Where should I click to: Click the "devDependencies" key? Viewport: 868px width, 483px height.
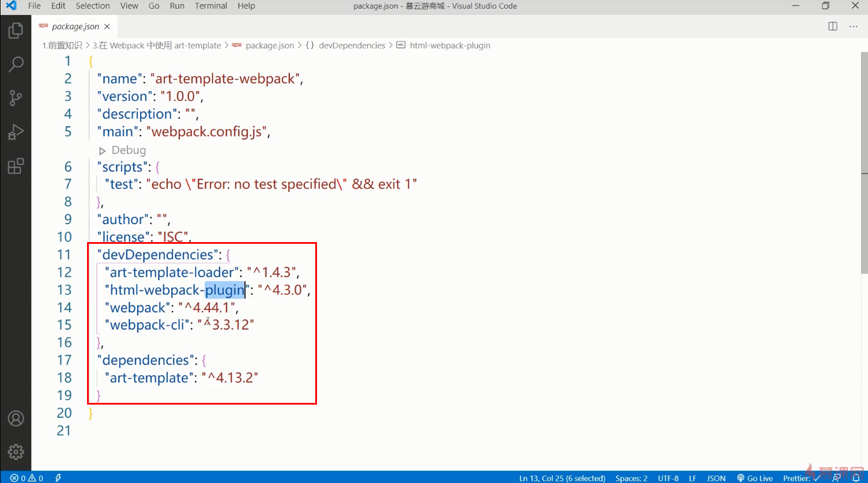pos(157,255)
